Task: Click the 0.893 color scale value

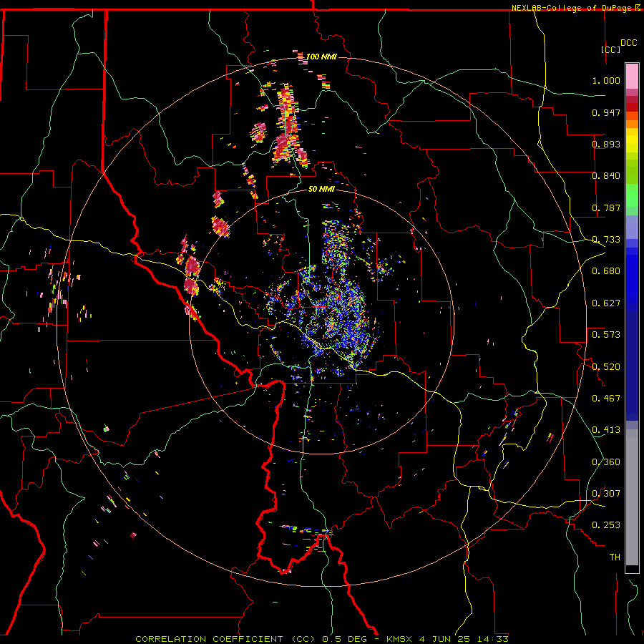Action: (x=606, y=144)
